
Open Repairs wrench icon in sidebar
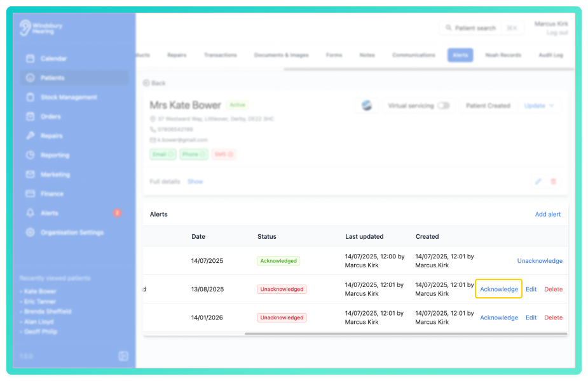[x=31, y=136]
